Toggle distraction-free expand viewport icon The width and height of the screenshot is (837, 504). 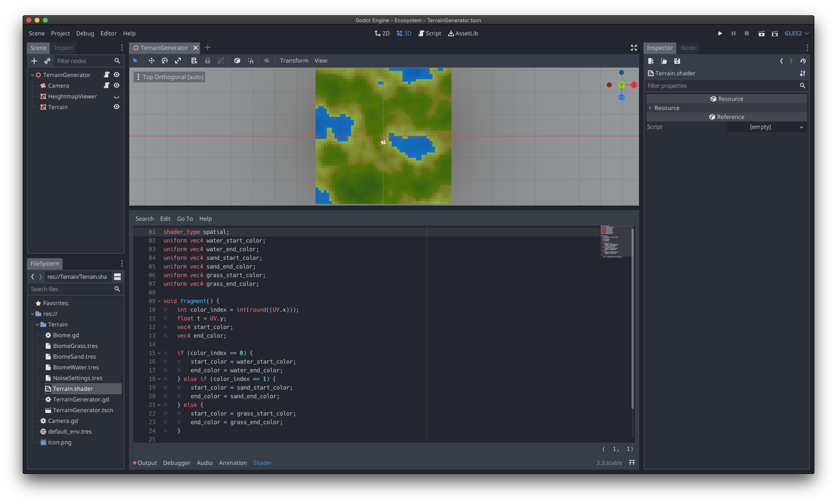pyautogui.click(x=634, y=48)
